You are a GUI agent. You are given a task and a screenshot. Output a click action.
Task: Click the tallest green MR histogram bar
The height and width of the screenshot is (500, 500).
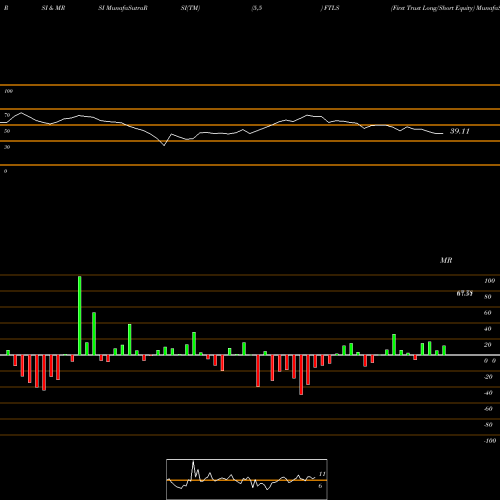click(80, 315)
